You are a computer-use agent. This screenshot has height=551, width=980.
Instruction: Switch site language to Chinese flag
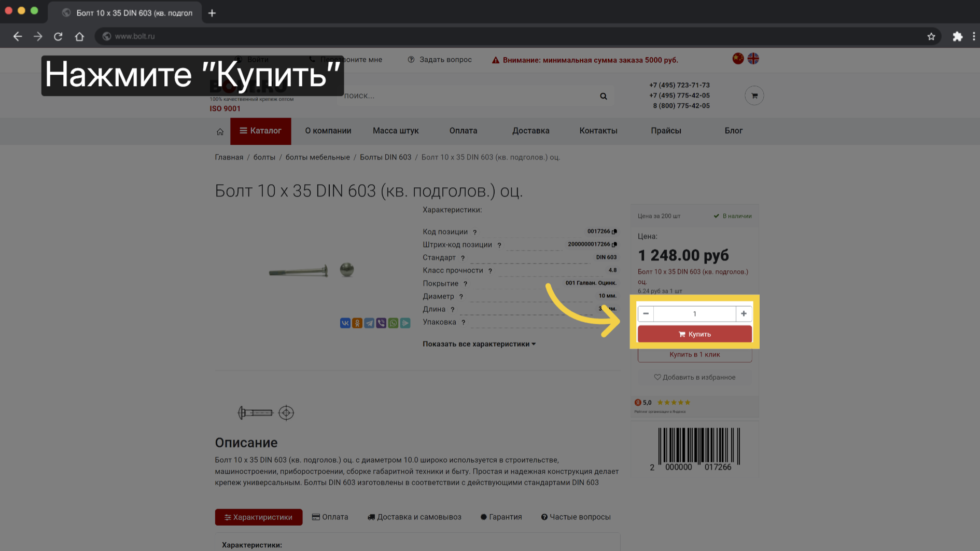(738, 59)
